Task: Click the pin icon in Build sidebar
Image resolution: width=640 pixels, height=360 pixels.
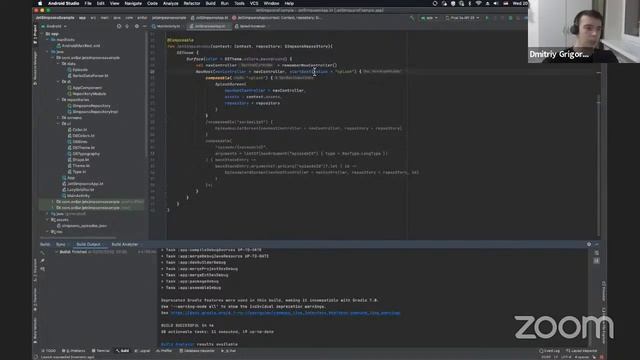Action: coord(42,261)
